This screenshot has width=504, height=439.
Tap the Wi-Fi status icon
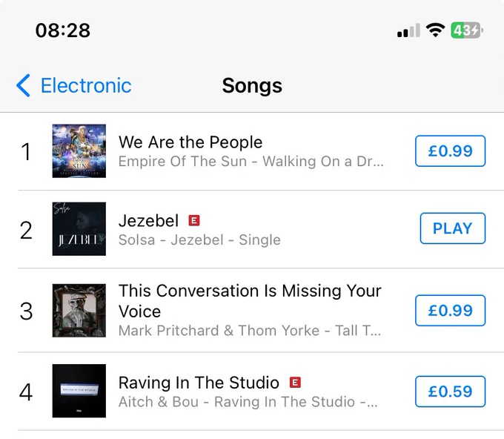tap(435, 30)
